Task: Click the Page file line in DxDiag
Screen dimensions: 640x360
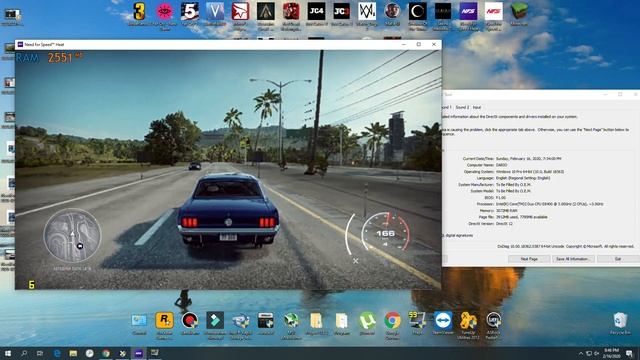Action: point(513,217)
